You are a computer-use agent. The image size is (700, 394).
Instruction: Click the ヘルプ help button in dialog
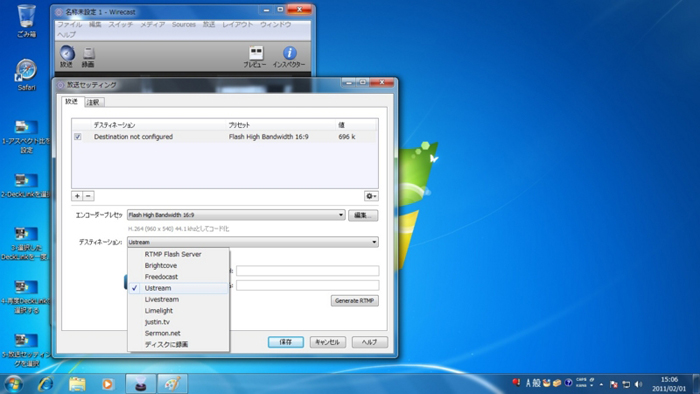[x=369, y=342]
